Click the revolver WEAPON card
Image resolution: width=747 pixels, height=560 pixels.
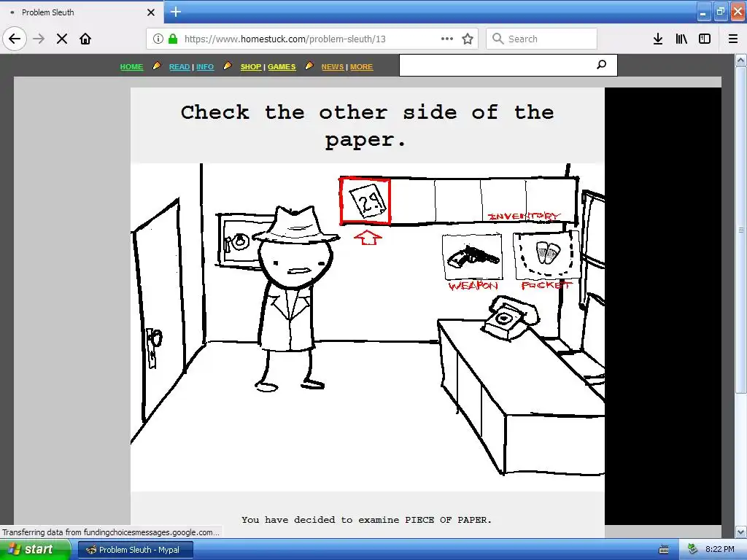pyautogui.click(x=472, y=257)
